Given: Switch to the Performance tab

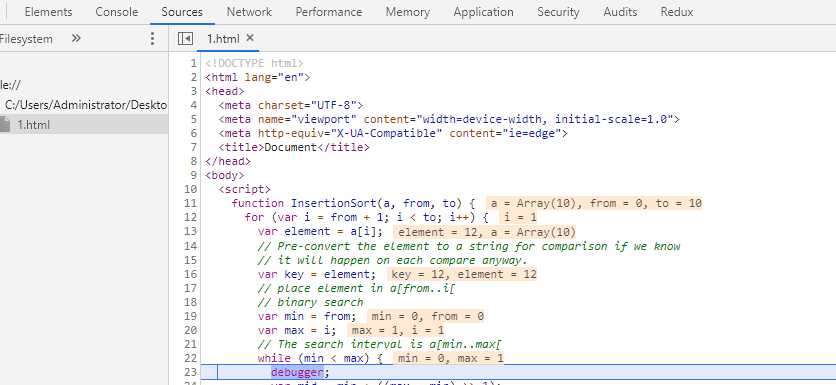Looking at the screenshot, I should (328, 12).
